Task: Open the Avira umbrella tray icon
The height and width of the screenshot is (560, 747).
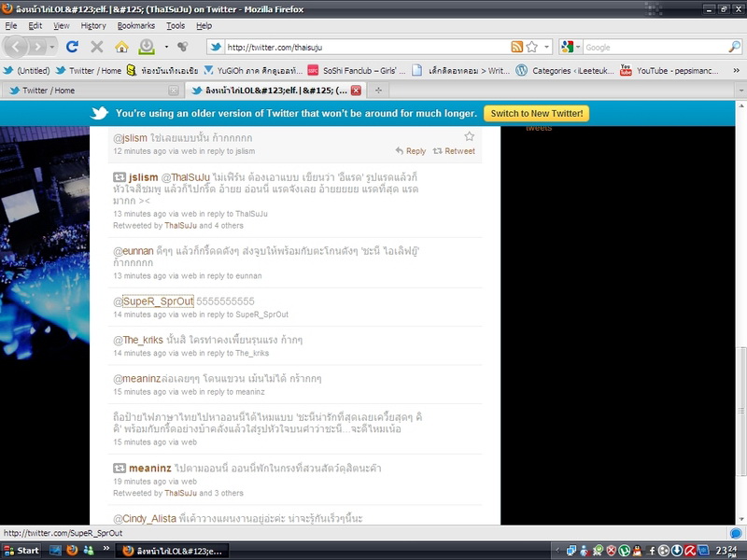Action: (x=690, y=551)
